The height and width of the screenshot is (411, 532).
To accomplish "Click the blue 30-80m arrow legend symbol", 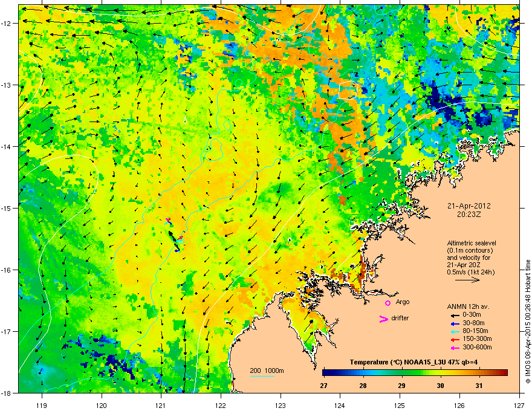I will coord(454,323).
